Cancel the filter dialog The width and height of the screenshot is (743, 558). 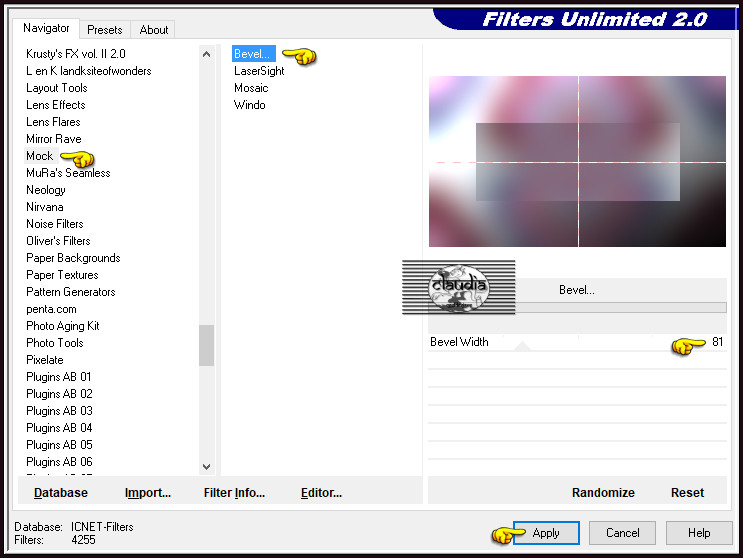point(623,533)
